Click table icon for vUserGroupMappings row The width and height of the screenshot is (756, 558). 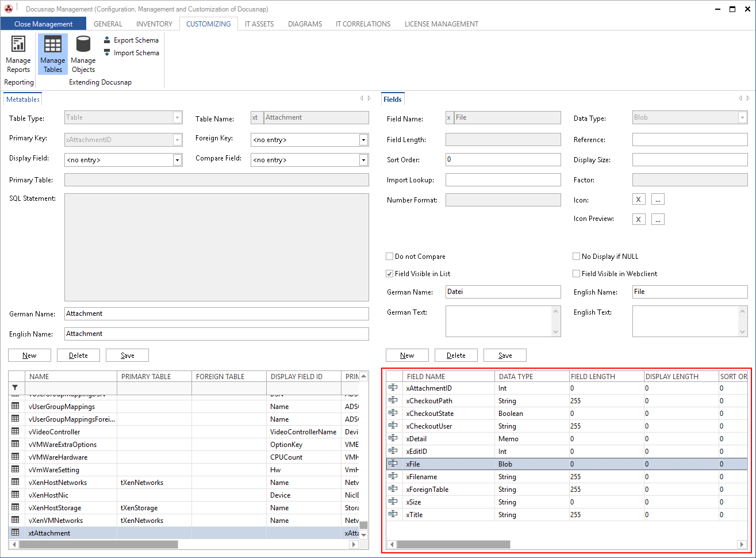[16, 406]
